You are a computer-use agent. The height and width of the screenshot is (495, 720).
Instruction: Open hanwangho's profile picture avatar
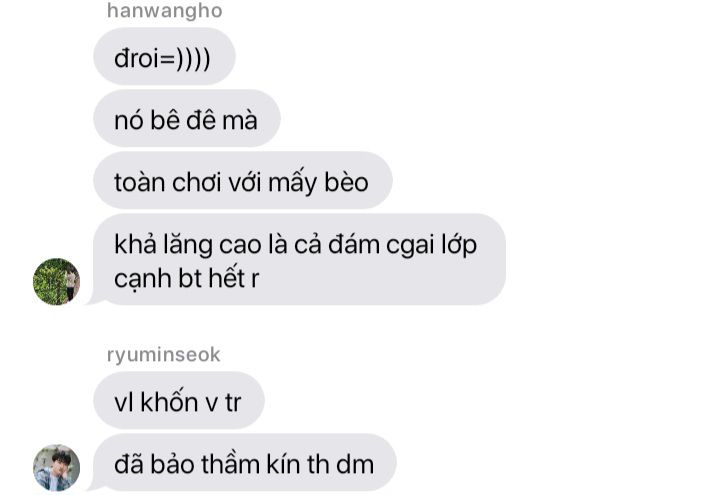[56, 281]
